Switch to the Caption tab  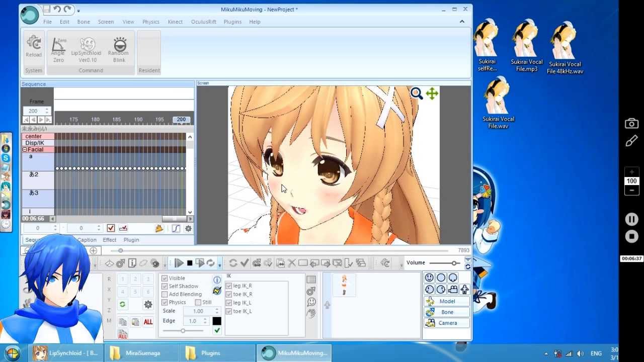pos(87,240)
